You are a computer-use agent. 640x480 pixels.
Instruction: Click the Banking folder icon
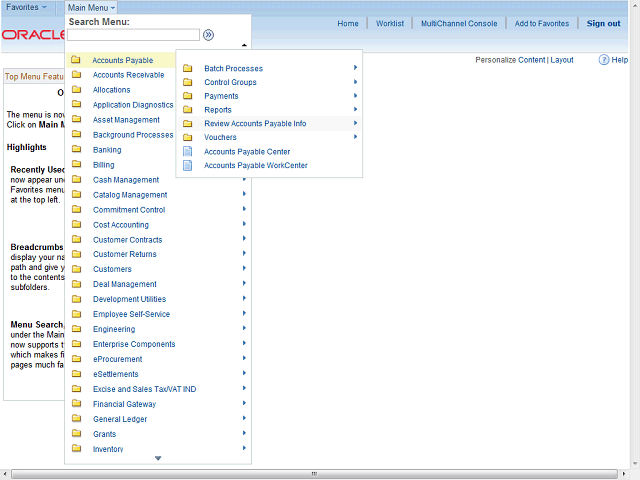76,150
